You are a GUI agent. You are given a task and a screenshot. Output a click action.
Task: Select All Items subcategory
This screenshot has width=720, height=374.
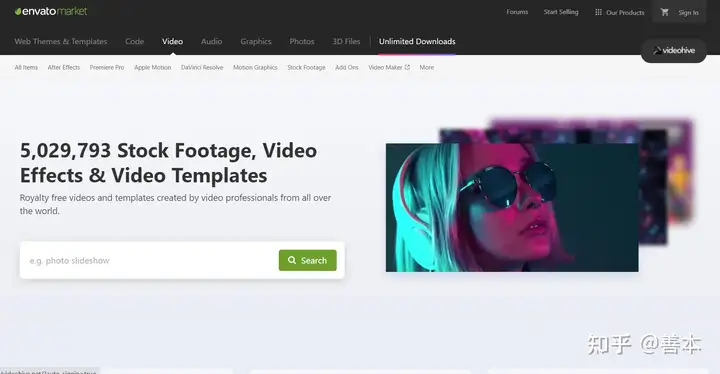(26, 68)
